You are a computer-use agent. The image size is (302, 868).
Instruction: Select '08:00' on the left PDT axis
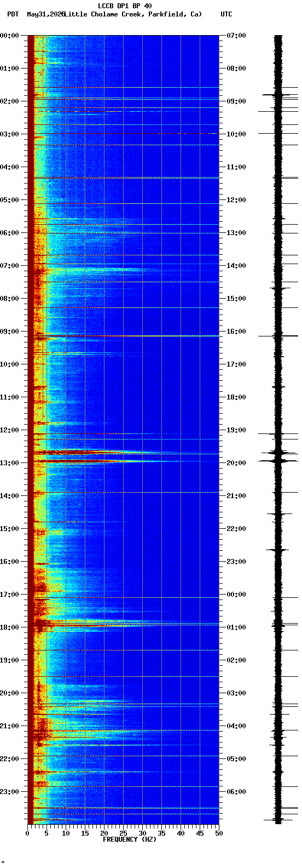click(9, 299)
